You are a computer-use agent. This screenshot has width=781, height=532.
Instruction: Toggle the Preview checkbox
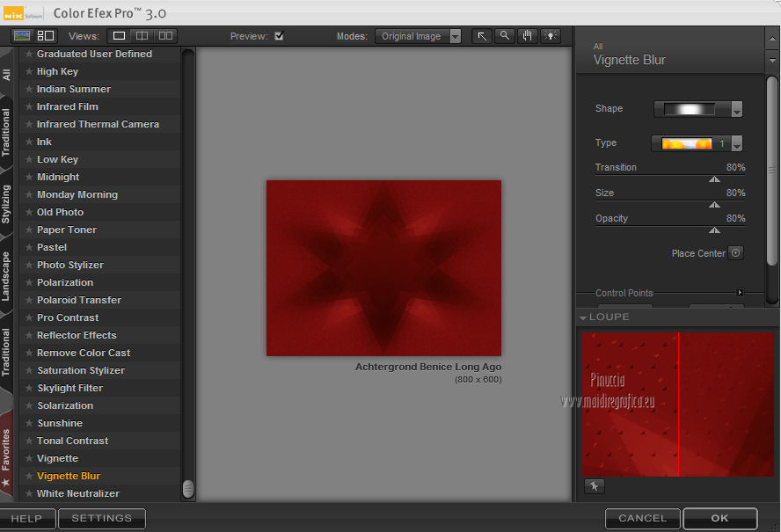point(279,36)
